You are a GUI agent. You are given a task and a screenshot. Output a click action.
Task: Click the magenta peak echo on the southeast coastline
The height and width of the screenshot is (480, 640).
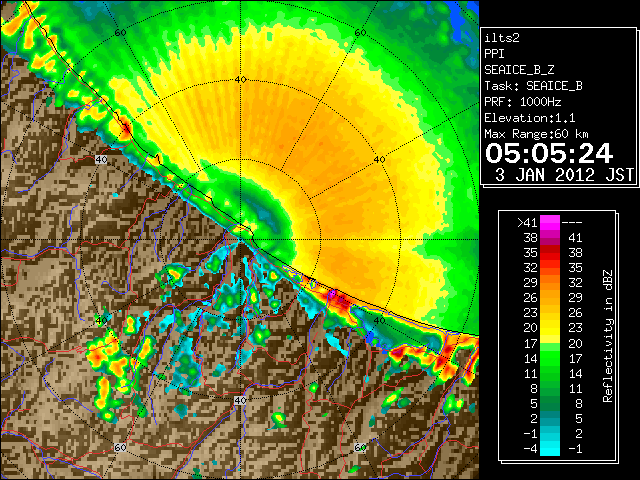point(333,293)
